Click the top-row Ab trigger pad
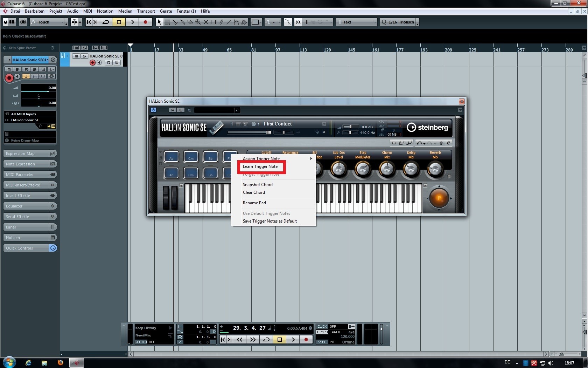 tap(171, 156)
